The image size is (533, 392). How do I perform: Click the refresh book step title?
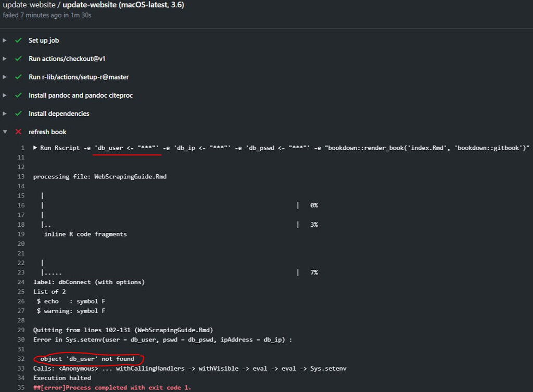pos(47,132)
